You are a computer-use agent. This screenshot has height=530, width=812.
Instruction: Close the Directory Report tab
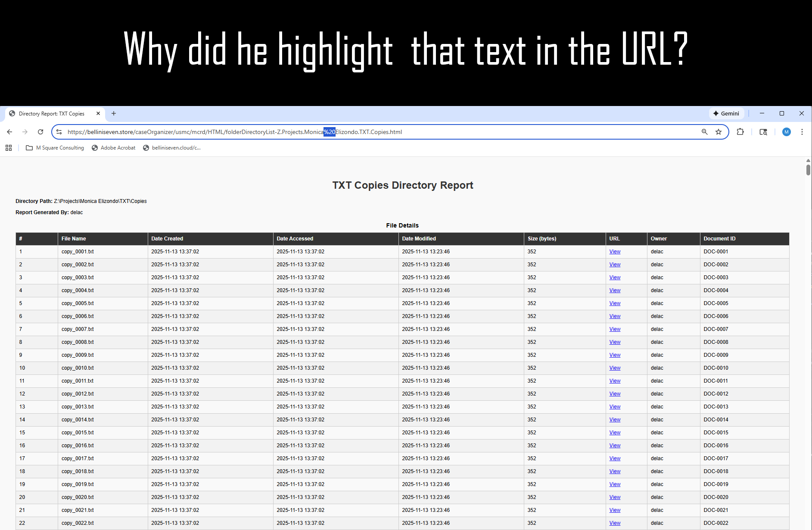pyautogui.click(x=98, y=113)
